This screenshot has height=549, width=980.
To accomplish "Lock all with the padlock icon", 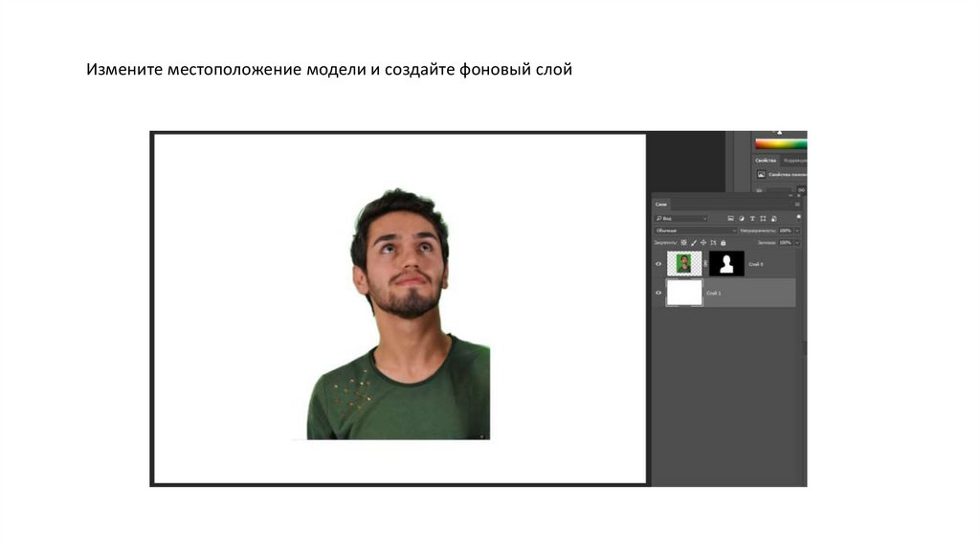I will [x=724, y=242].
